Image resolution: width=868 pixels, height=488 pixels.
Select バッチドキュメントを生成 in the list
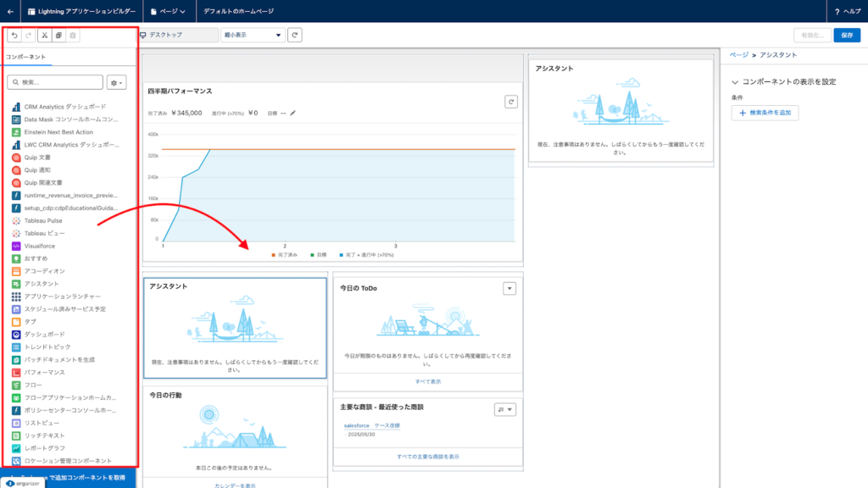(x=59, y=359)
